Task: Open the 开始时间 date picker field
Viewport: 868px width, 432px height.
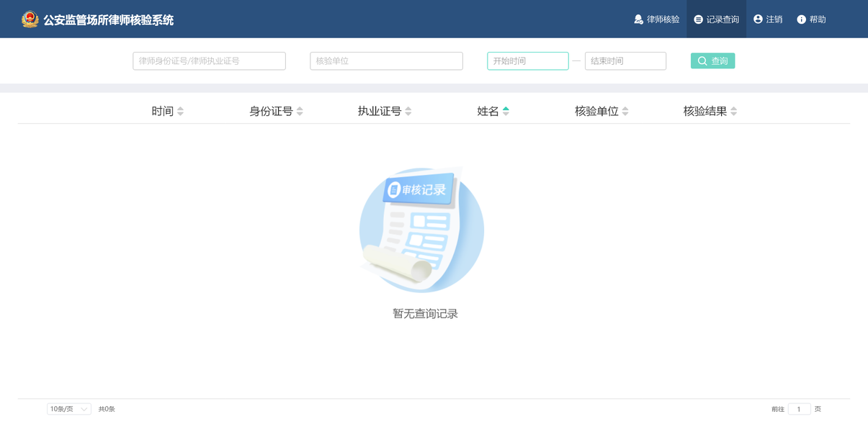Action: (x=528, y=61)
